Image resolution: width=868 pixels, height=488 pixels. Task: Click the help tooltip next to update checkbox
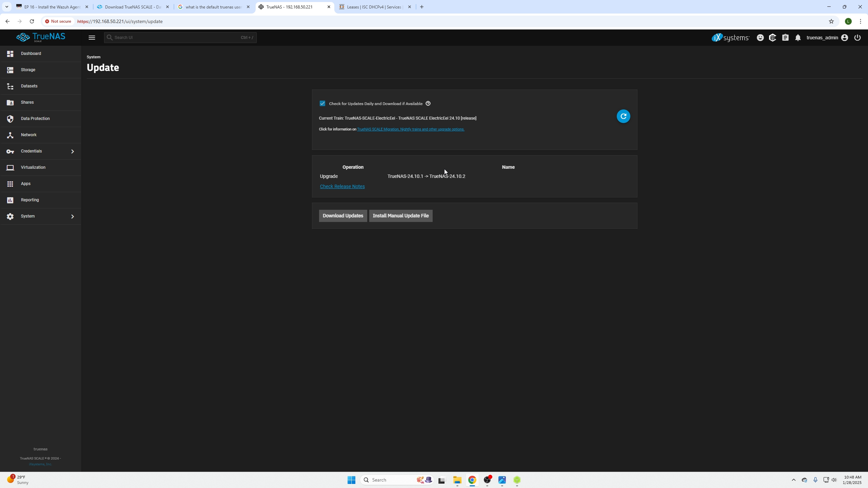428,103
